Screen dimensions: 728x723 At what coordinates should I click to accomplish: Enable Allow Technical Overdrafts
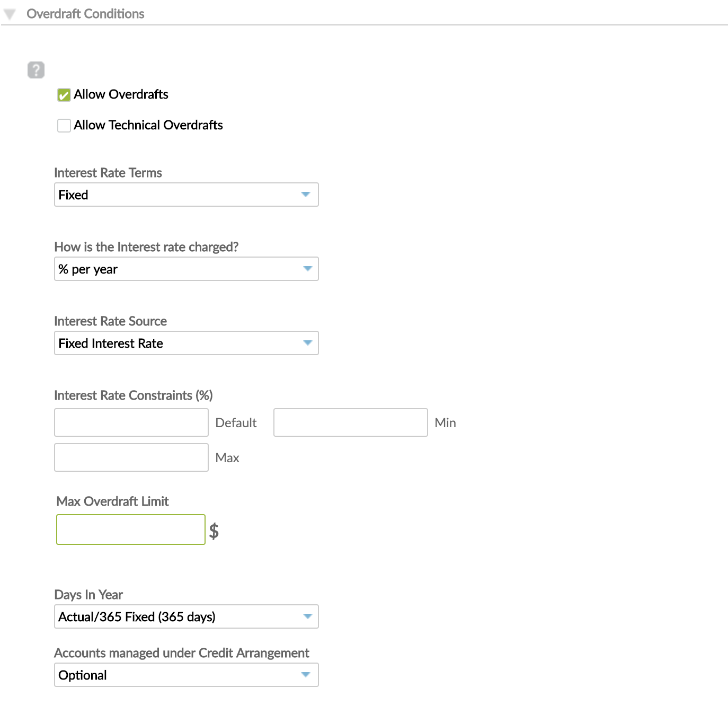pyautogui.click(x=64, y=125)
